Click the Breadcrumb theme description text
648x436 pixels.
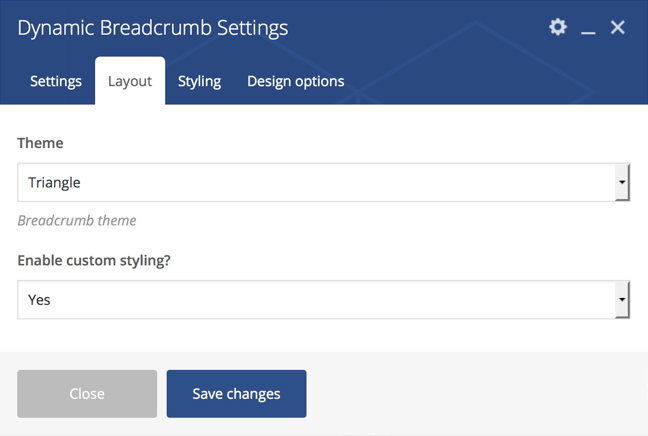77,220
